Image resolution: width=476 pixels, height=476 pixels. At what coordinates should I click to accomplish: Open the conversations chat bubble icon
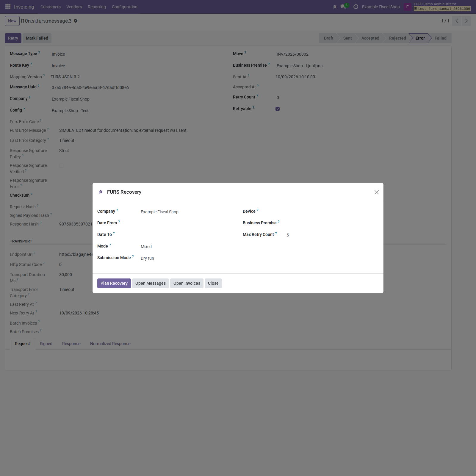coord(343,7)
